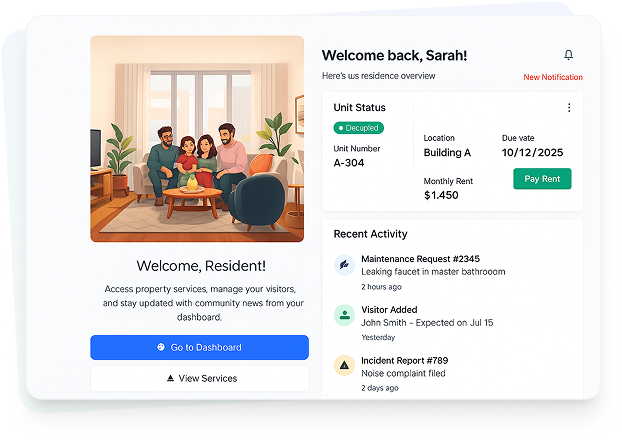Image resolution: width=622 pixels, height=440 pixels.
Task: Click the due date 10/12/2025
Action: click(x=532, y=153)
